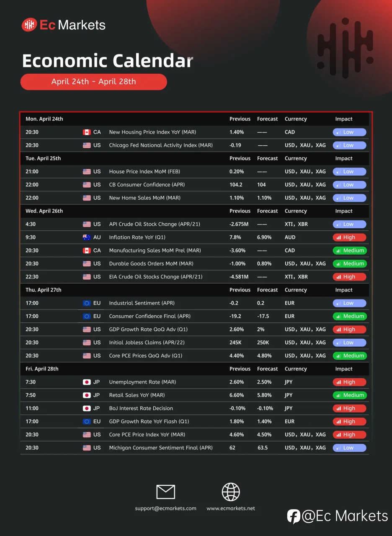Click US flag in House Price Index MoM row

87,172
